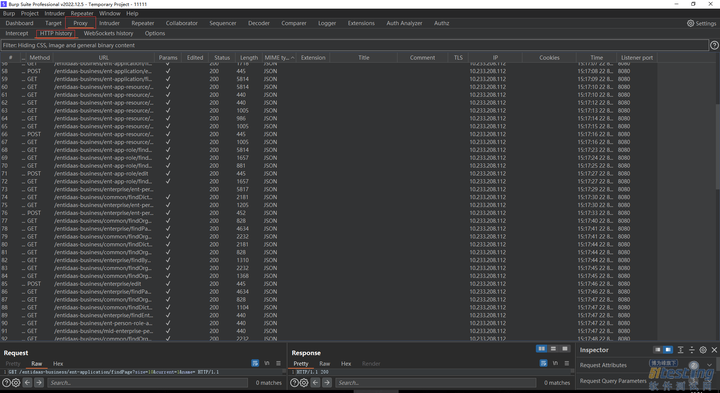
Task: Go to previous match in Request search
Action: (28, 382)
